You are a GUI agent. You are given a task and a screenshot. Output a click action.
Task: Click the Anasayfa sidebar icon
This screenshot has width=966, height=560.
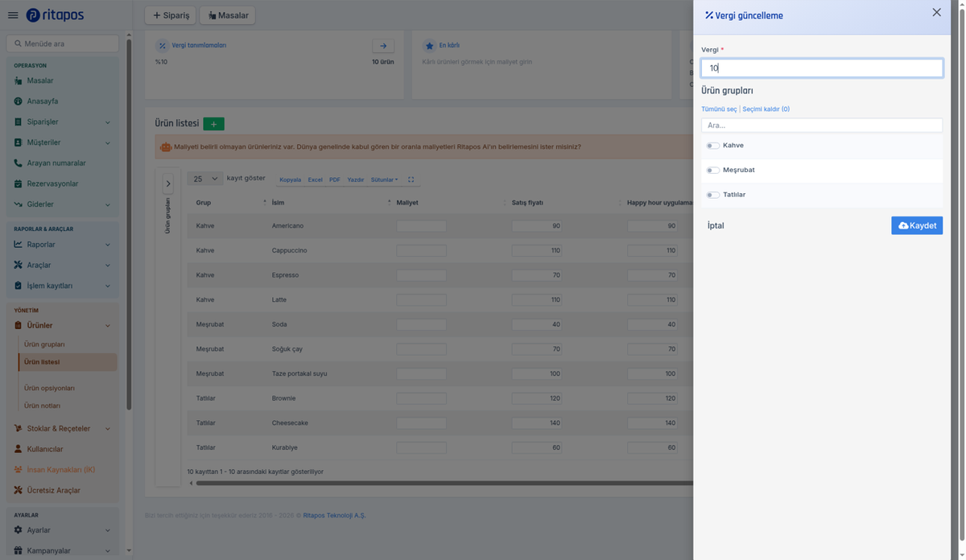19,101
